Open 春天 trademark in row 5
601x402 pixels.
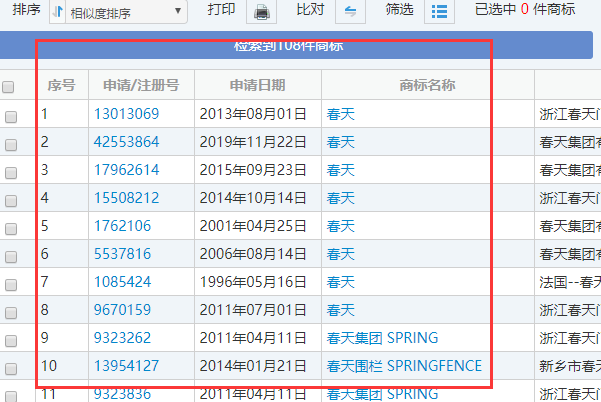click(341, 226)
